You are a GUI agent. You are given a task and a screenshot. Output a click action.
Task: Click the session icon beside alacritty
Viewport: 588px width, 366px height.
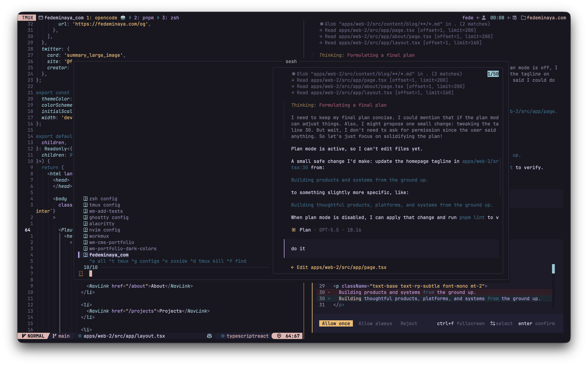86,224
